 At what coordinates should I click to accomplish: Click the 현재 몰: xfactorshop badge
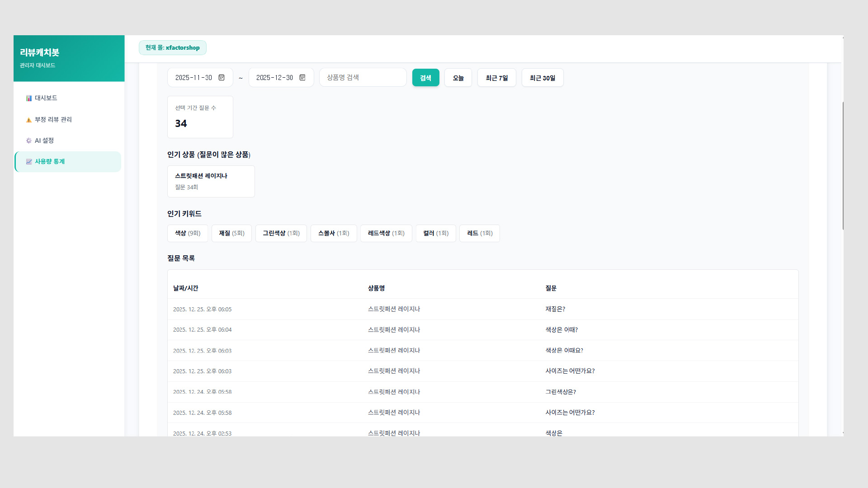(x=172, y=48)
